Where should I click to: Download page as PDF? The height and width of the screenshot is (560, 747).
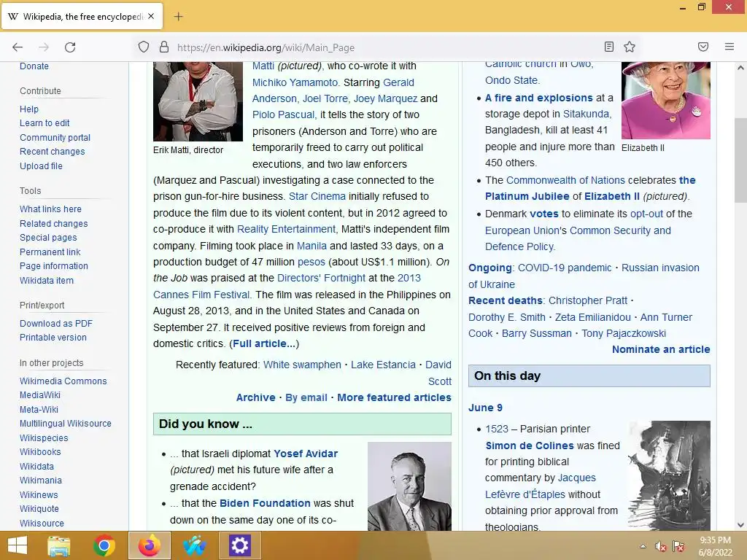(x=56, y=323)
